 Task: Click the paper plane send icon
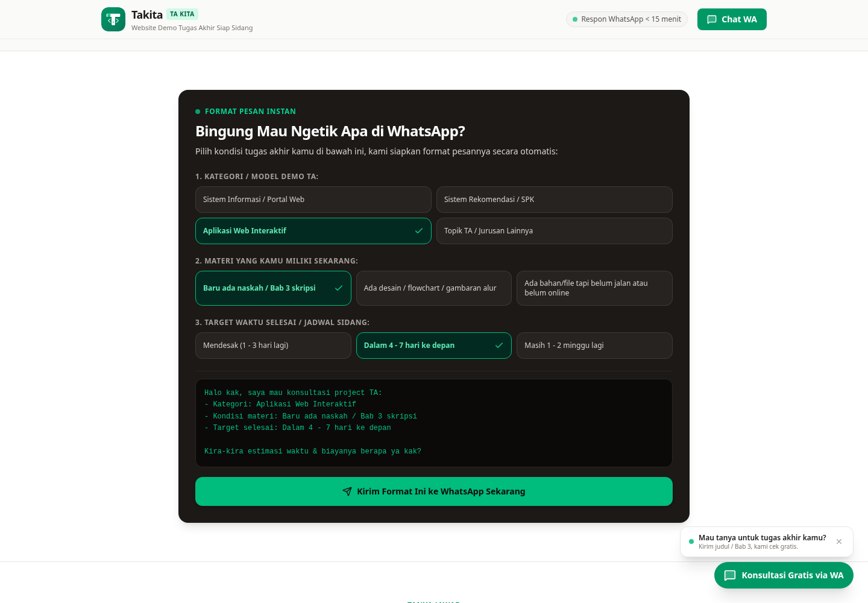pyautogui.click(x=347, y=491)
